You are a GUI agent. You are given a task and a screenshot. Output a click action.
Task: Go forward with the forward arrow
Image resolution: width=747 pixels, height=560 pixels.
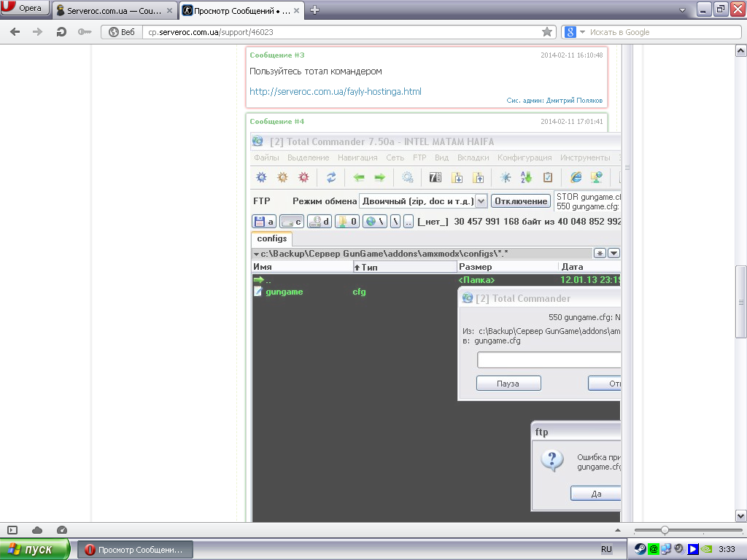(37, 32)
